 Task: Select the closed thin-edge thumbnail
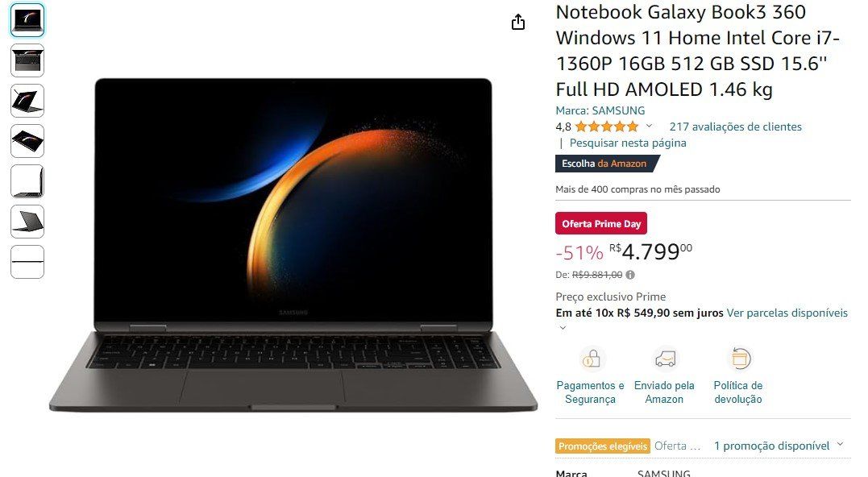coord(27,262)
